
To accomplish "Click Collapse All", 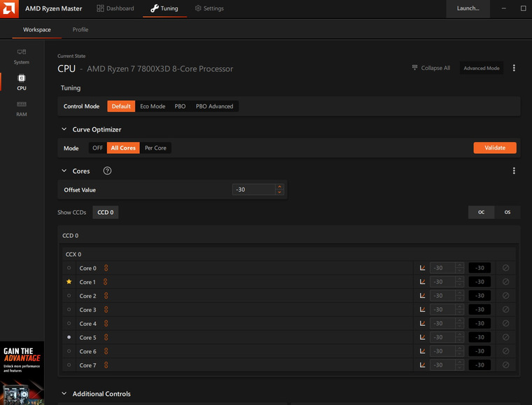I will click(x=431, y=68).
